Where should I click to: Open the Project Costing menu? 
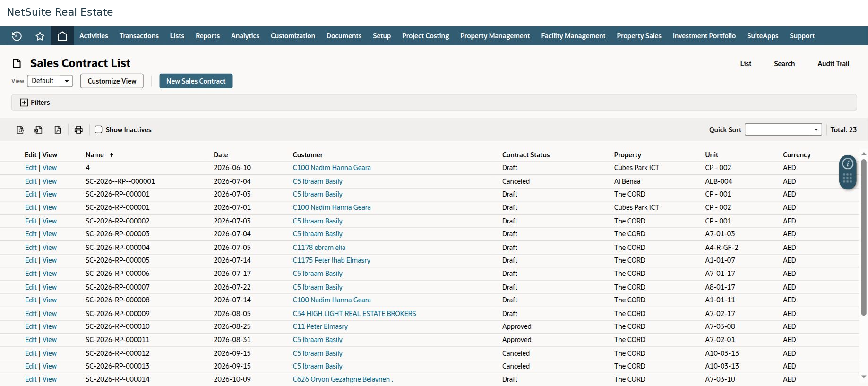426,36
